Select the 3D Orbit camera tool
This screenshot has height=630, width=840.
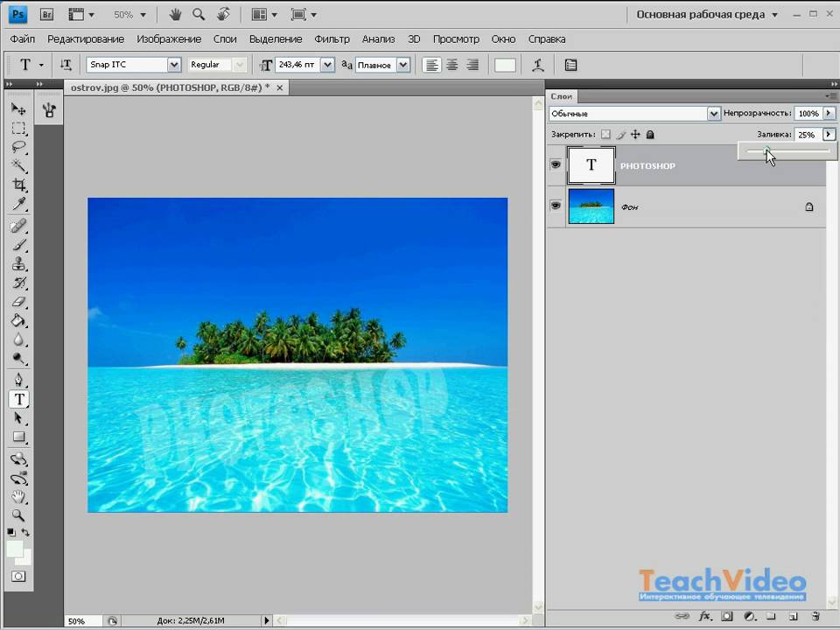(18, 478)
